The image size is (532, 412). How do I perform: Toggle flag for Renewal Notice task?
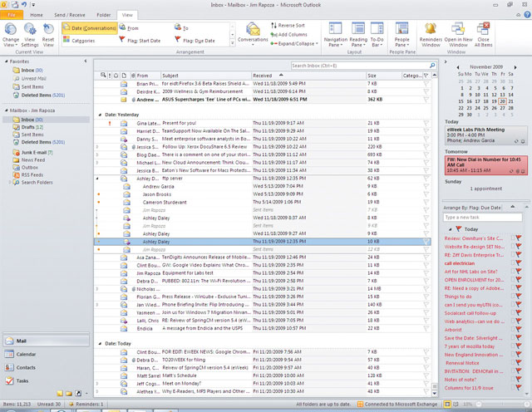click(x=519, y=363)
